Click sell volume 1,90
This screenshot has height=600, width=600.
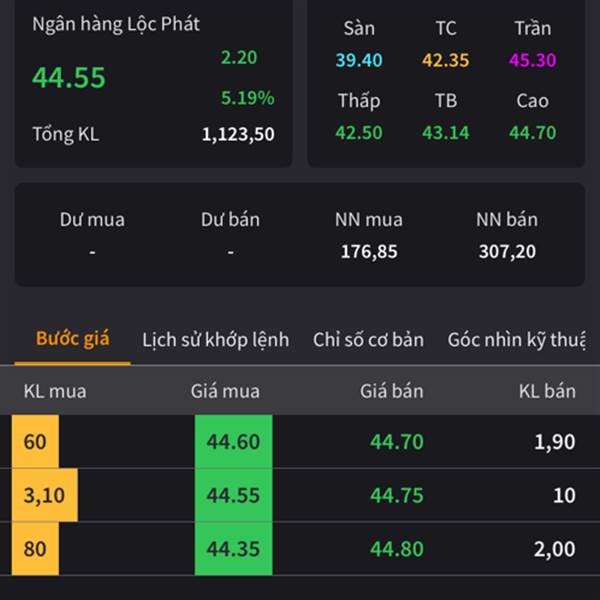pos(554,442)
